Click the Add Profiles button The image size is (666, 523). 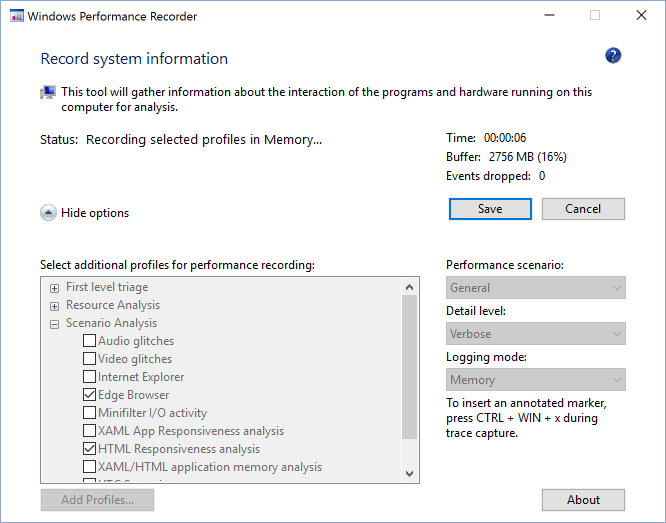[x=97, y=500]
